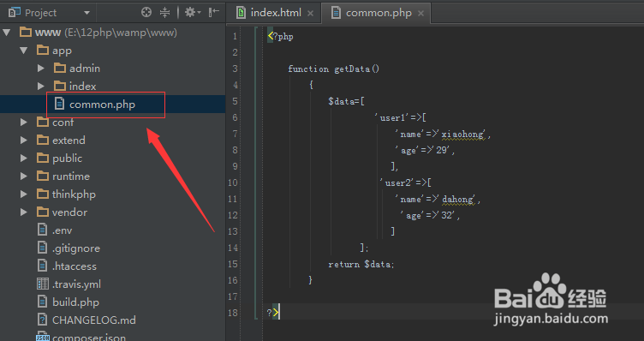Switch to the common.php editor tab
This screenshot has width=644, height=341.
tap(379, 13)
